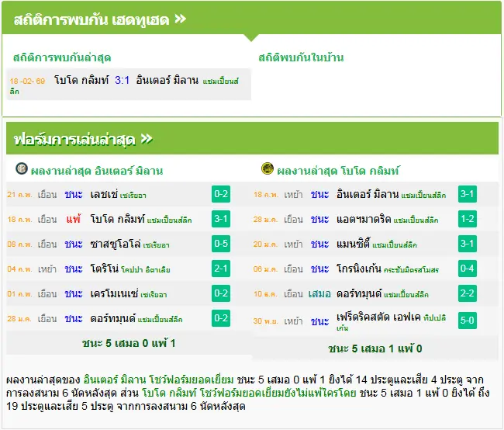Click the team name เฟร็ดริคสตัด เอฟเค
This screenshot has width=504, height=430.
click(x=378, y=317)
